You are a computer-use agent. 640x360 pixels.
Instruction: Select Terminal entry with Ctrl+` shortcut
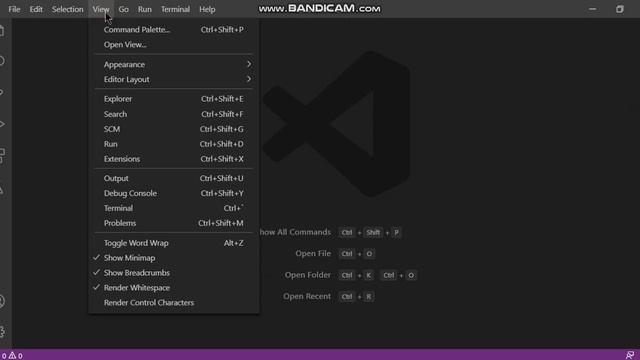(x=173, y=208)
